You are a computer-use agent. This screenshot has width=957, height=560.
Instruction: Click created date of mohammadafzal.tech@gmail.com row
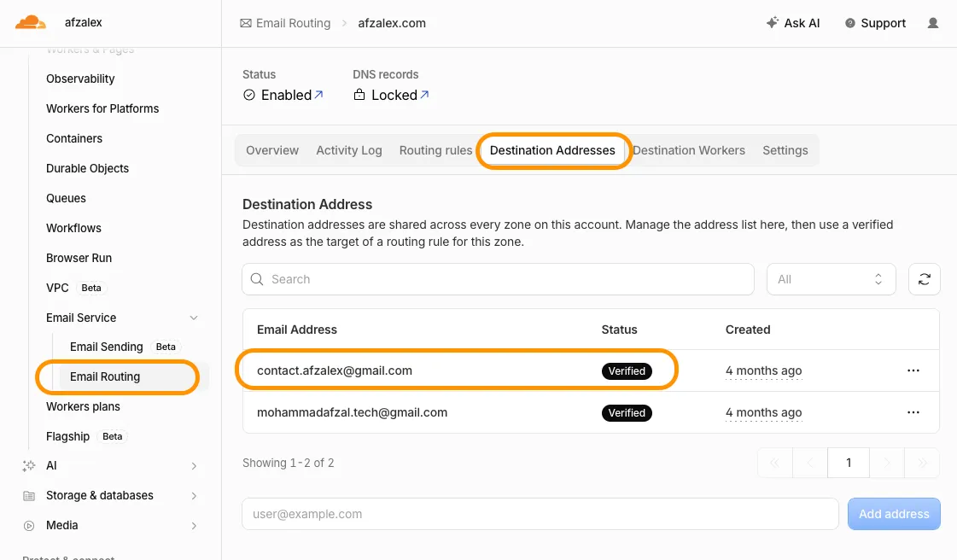coord(763,412)
